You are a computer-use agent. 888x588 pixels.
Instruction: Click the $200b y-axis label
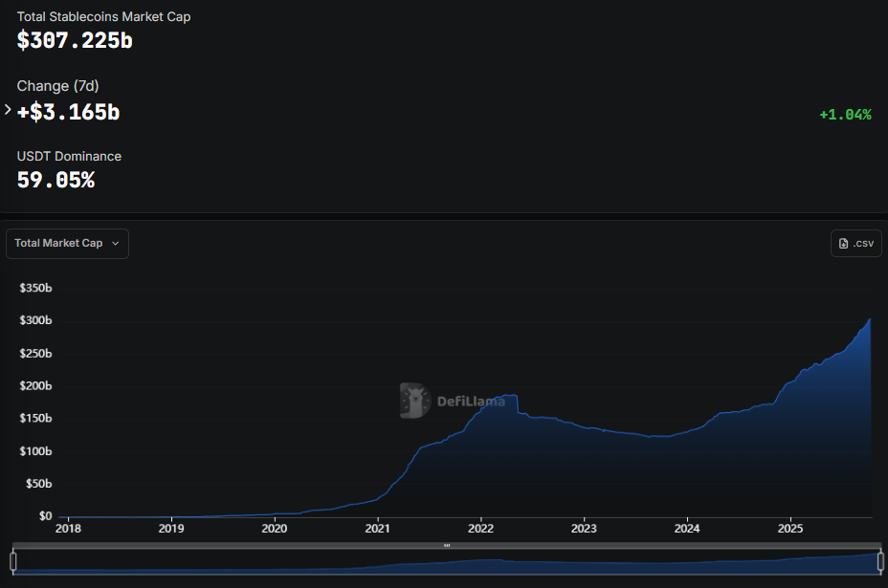(35, 386)
